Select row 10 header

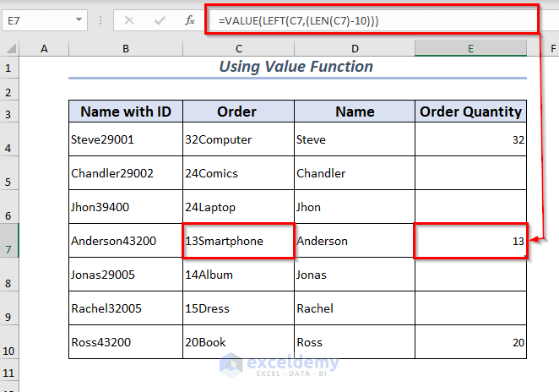[x=9, y=341]
